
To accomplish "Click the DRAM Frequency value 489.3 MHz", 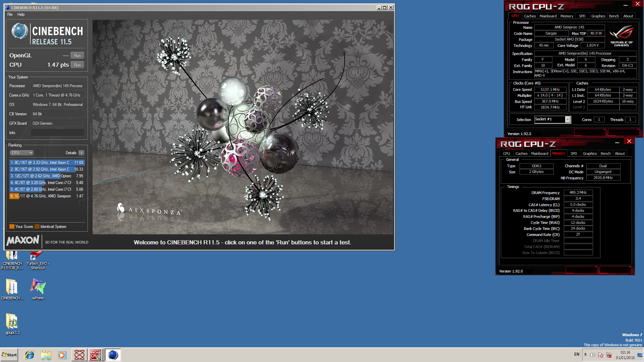I will pyautogui.click(x=578, y=193).
